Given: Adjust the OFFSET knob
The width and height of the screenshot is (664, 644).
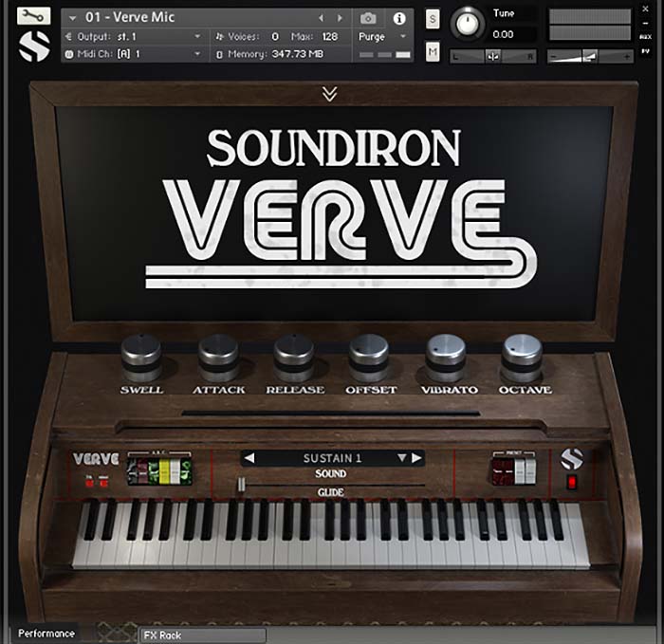Looking at the screenshot, I should pyautogui.click(x=369, y=358).
